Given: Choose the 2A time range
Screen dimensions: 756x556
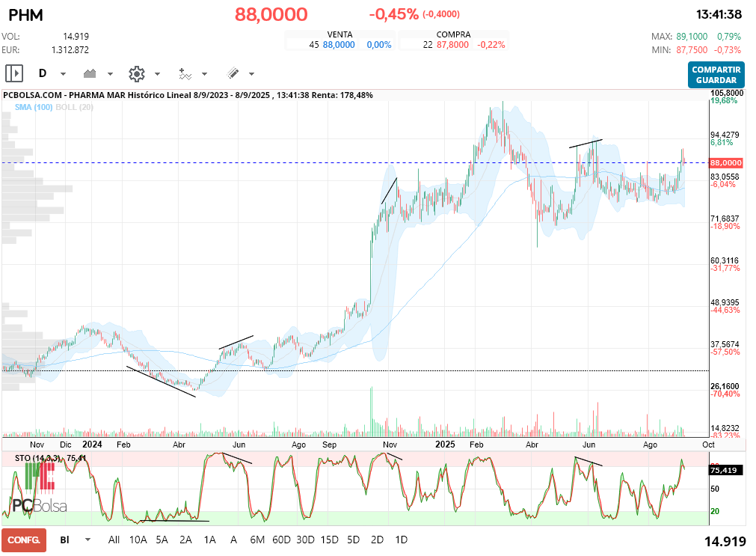Looking at the screenshot, I should [185, 540].
